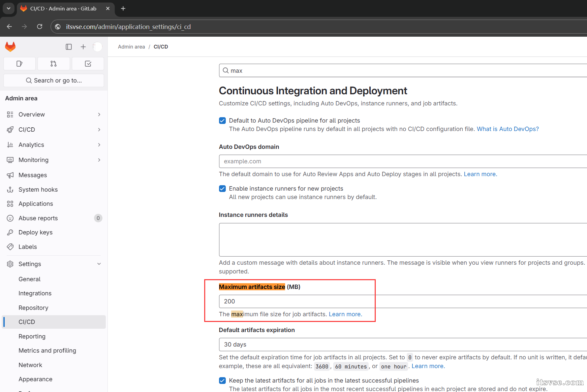This screenshot has width=587, height=392.
Task: Expand the Overview section chevron
Action: [x=99, y=115]
